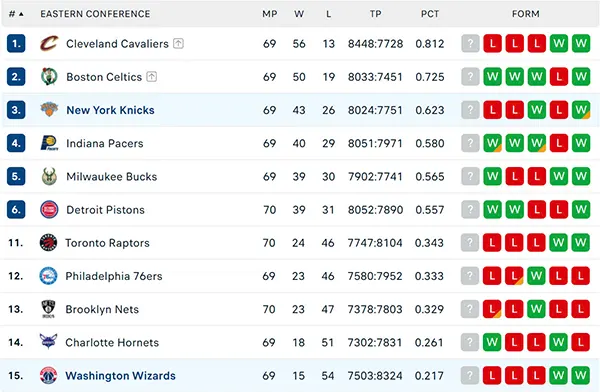The width and height of the screenshot is (600, 392).
Task: Click promotion arrow icon beside Cleveland Cavaliers
Action: pos(178,44)
